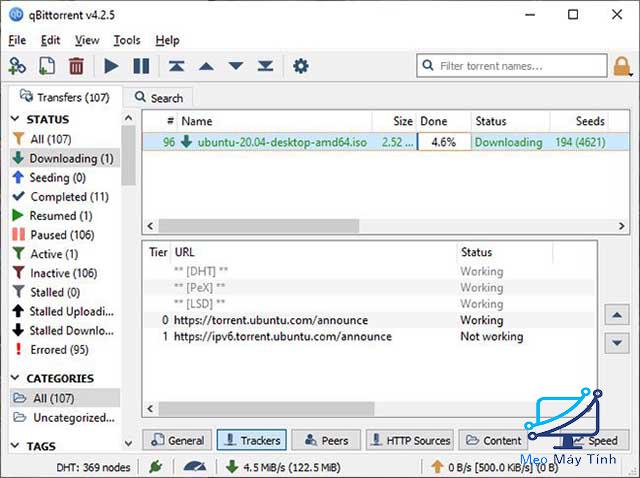Screen dimensions: 640x478
Task: Move torrent to bottom of queue
Action: point(265,66)
